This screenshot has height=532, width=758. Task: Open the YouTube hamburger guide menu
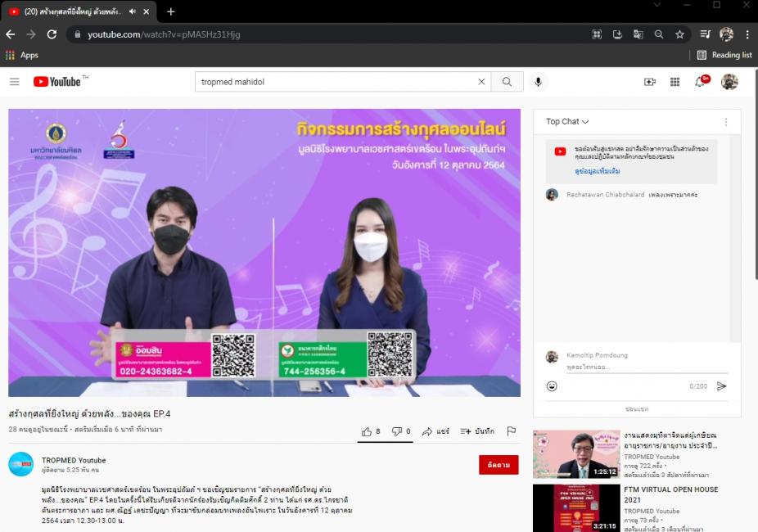(15, 82)
